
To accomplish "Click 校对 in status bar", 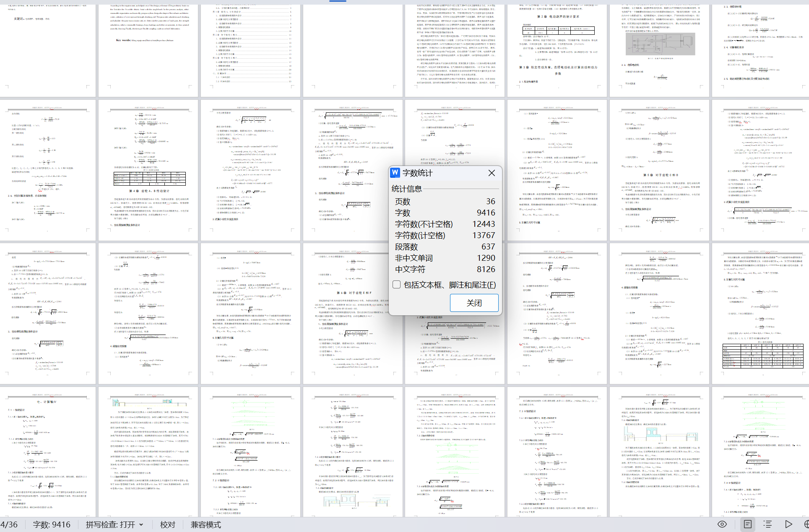I will click(x=167, y=524).
